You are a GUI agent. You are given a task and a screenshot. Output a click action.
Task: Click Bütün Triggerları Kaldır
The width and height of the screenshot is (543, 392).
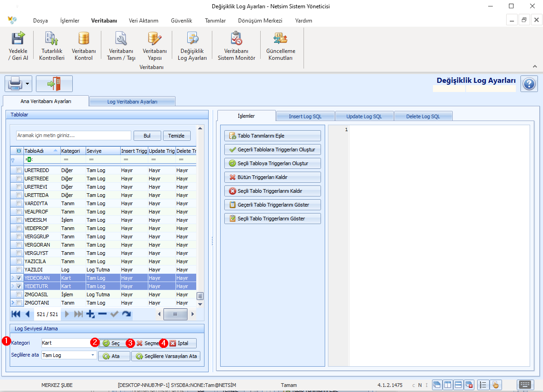273,177
